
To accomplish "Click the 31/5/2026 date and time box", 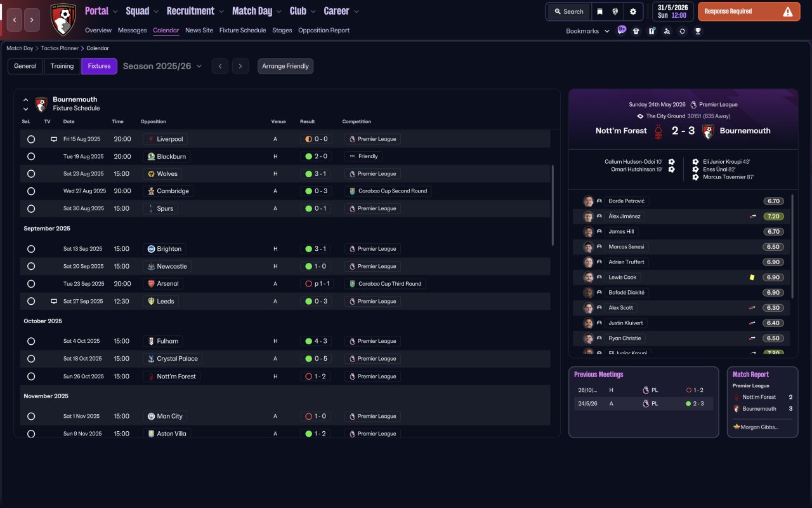I will coord(672,11).
